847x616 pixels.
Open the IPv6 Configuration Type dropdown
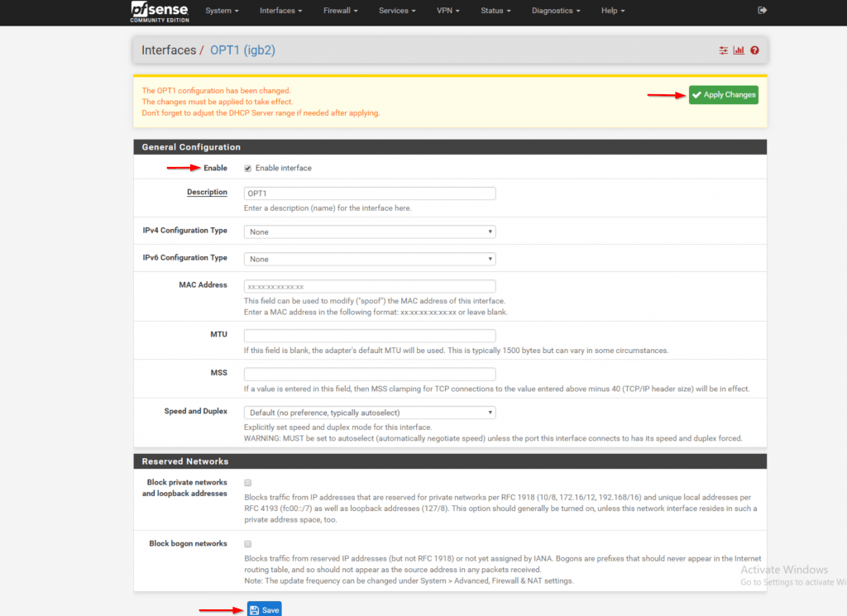[370, 259]
